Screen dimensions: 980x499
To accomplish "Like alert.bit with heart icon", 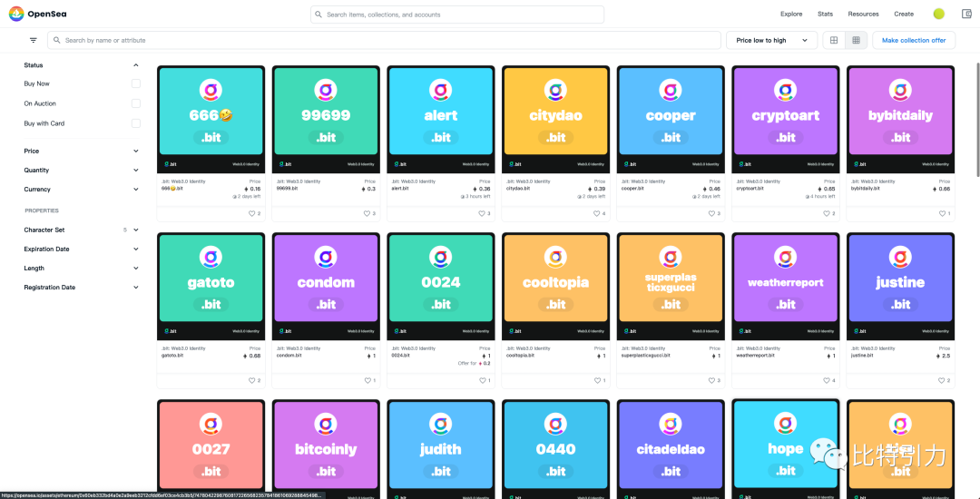I will pos(482,213).
